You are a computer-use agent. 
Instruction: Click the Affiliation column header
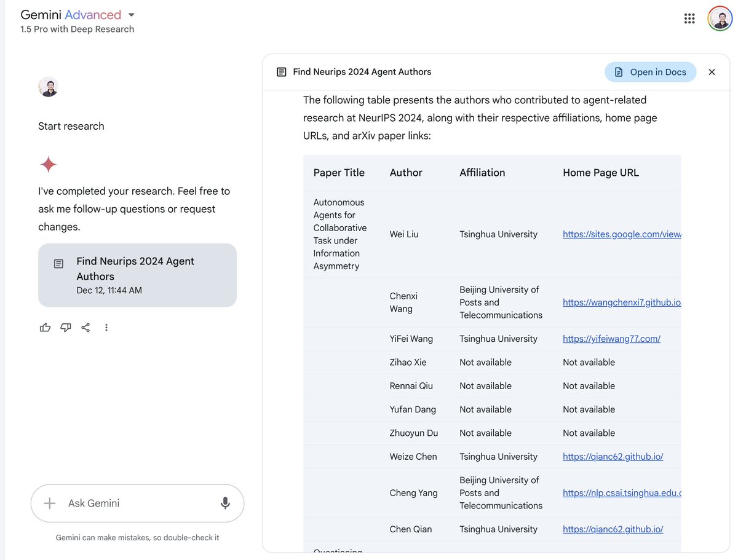pos(482,173)
